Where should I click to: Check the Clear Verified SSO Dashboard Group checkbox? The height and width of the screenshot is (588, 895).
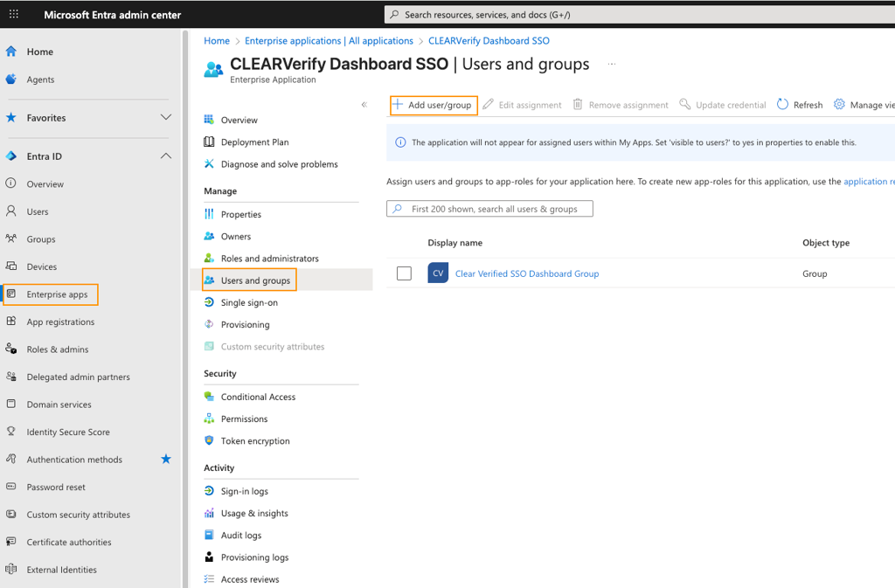(x=404, y=273)
